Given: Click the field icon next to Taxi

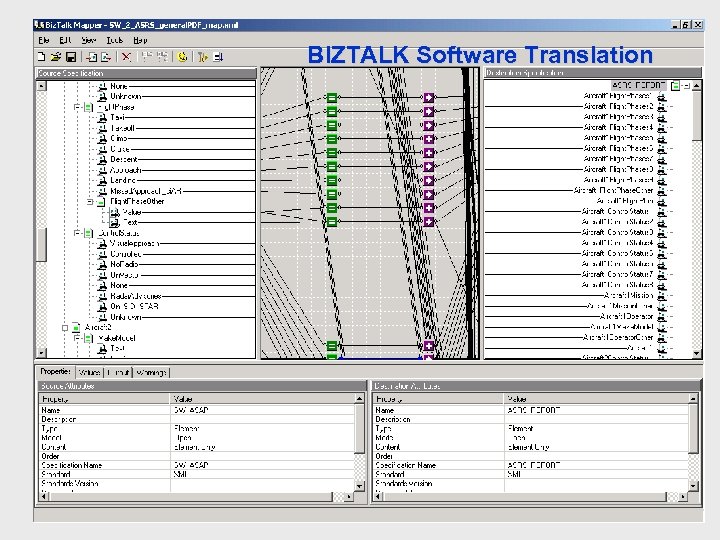Looking at the screenshot, I should click(102, 118).
